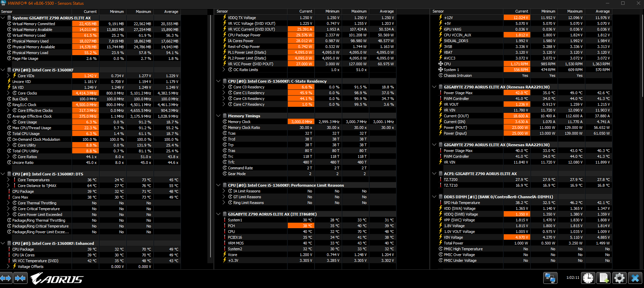Click the expand sensor columns arrows button

[x=6, y=278]
